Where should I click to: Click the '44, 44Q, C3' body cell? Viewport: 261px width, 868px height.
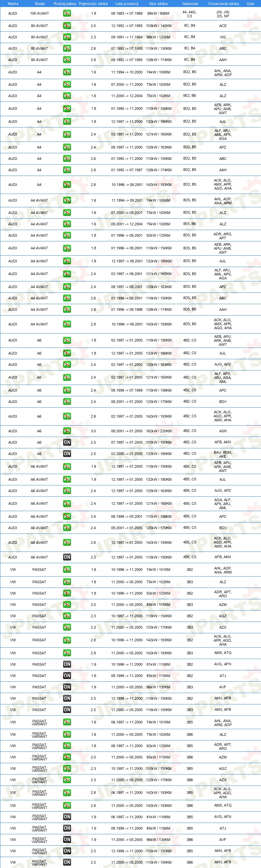coord(190,14)
